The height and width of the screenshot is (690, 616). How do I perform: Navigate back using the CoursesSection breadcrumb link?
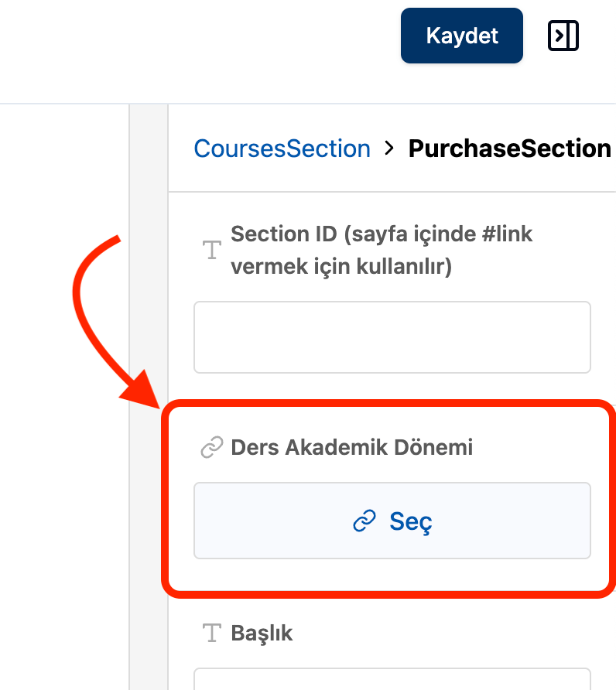point(282,149)
